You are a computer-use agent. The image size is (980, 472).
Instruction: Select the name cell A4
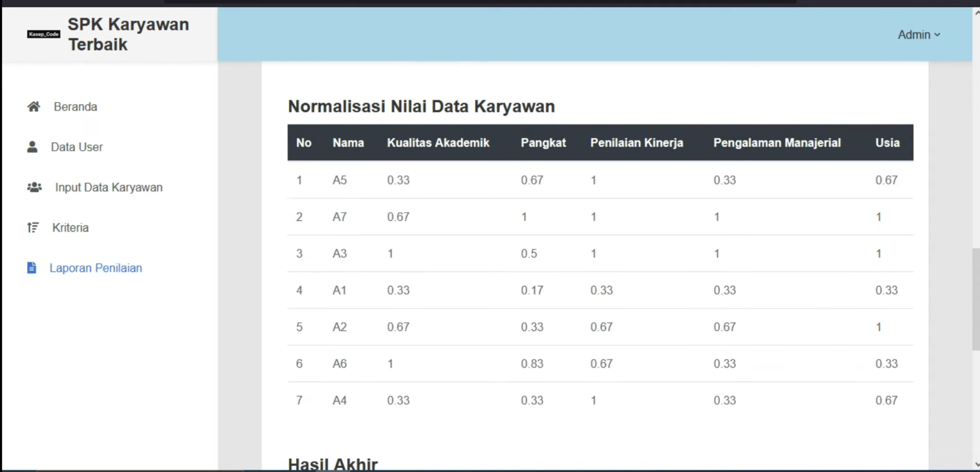point(340,400)
